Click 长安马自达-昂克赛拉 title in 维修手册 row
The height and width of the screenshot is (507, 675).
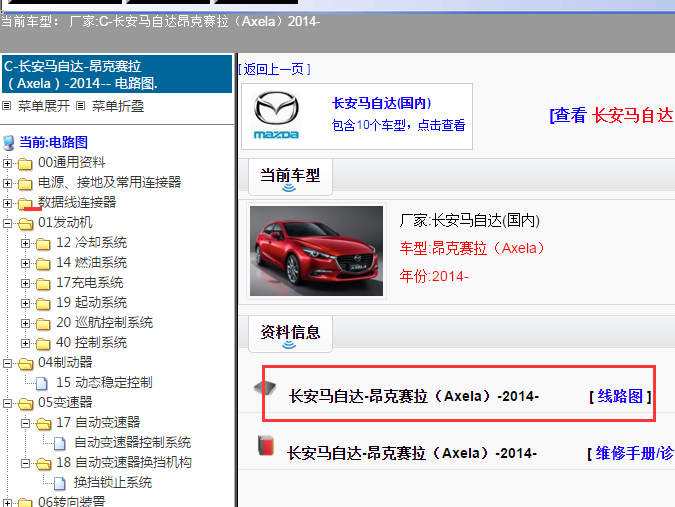(x=412, y=453)
